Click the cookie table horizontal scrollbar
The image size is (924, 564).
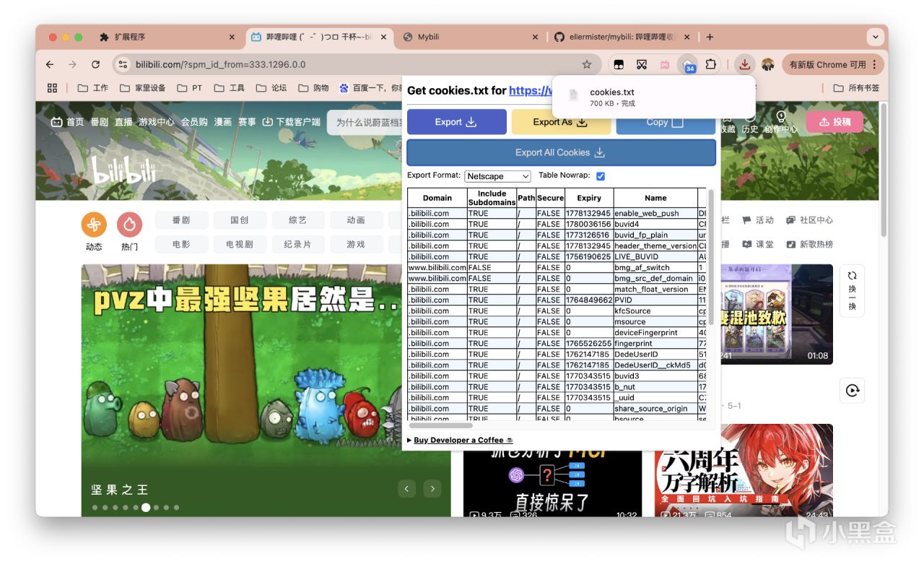[x=441, y=425]
